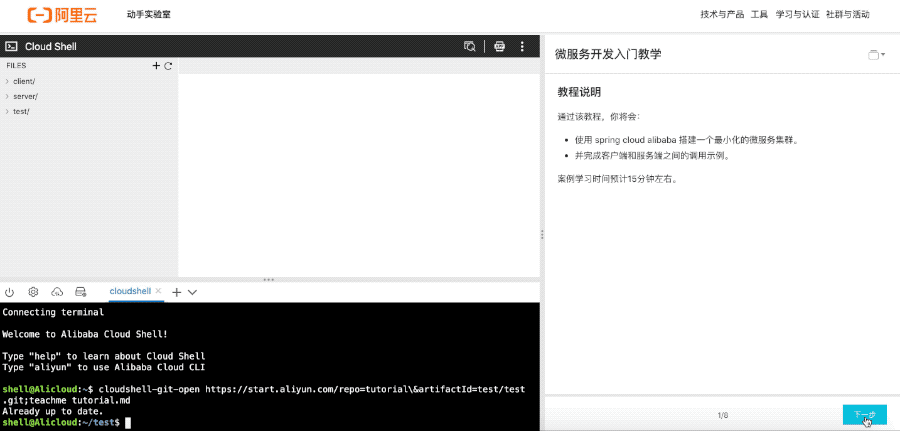The width and height of the screenshot is (900, 431).
Task: Refresh the FILES tree
Action: 168,66
